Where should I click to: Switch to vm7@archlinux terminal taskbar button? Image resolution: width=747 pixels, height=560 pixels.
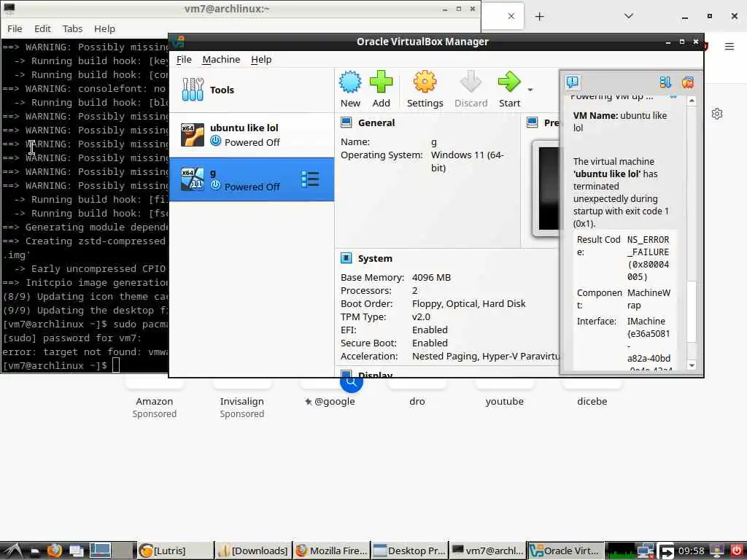[x=488, y=551]
